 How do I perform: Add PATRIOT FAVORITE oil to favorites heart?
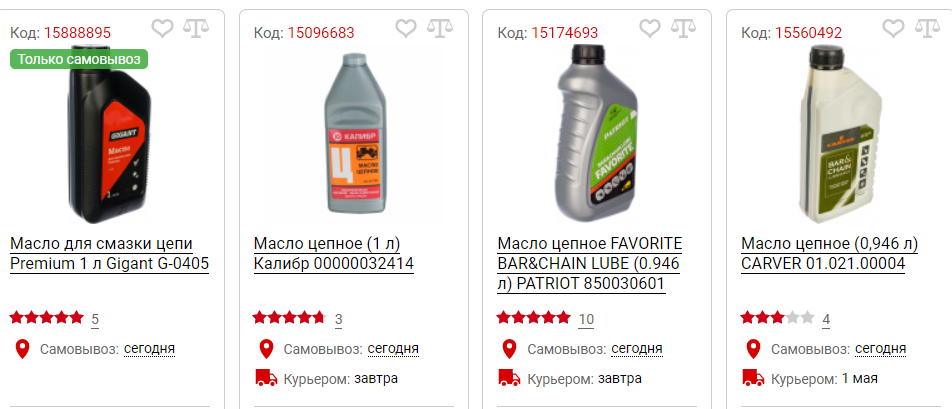[x=650, y=28]
